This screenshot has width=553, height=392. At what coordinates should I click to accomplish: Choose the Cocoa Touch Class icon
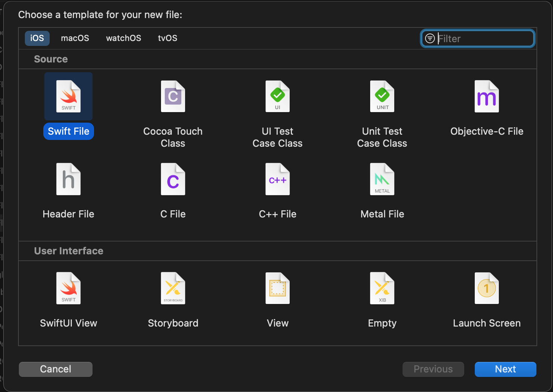[x=173, y=96]
